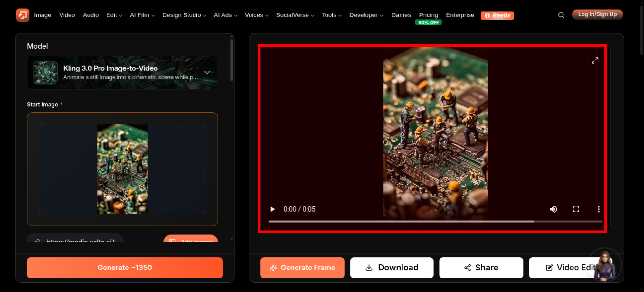Click the Reelix badge in navigation
The width and height of the screenshot is (644, 292).
(497, 15)
